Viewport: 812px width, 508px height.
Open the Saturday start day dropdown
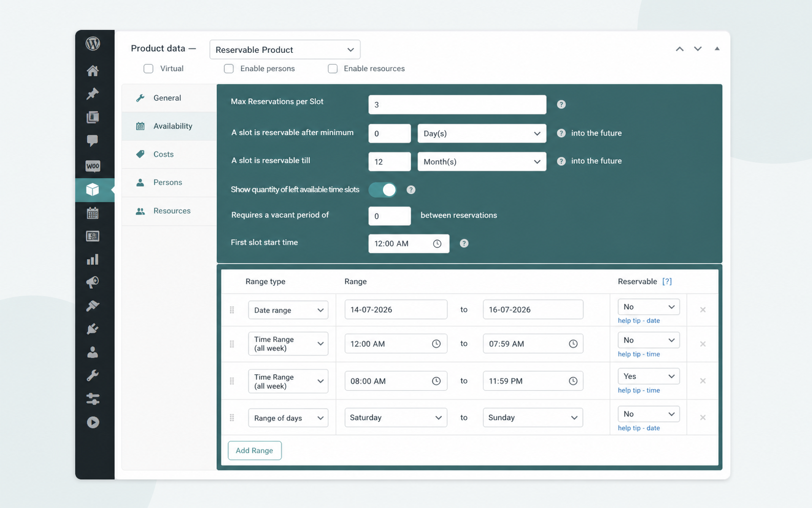[396, 417]
